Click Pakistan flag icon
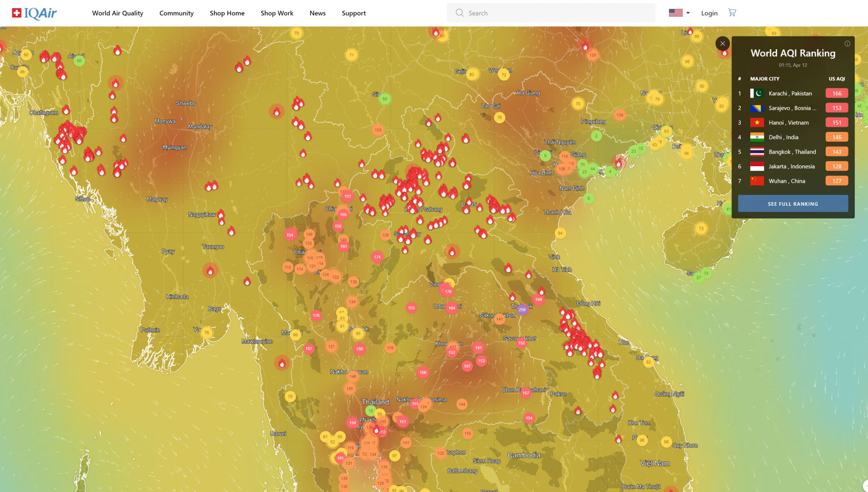Screen dimensions: 868x492 (757, 93)
